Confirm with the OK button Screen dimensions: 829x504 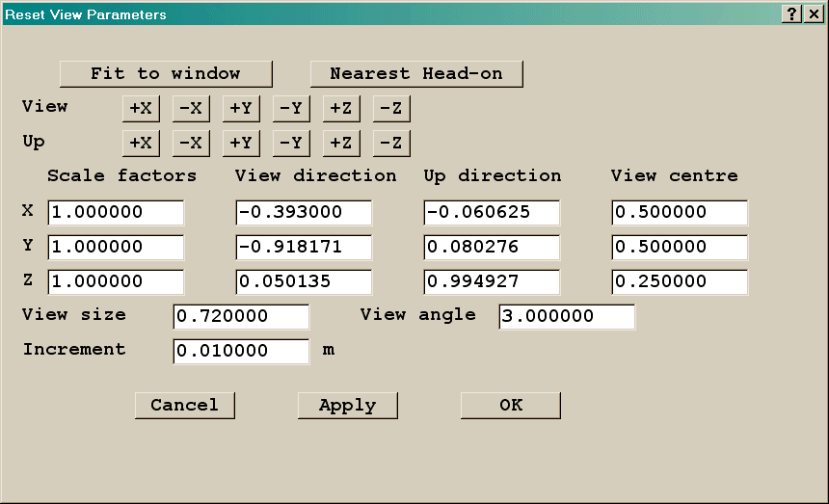pos(511,406)
